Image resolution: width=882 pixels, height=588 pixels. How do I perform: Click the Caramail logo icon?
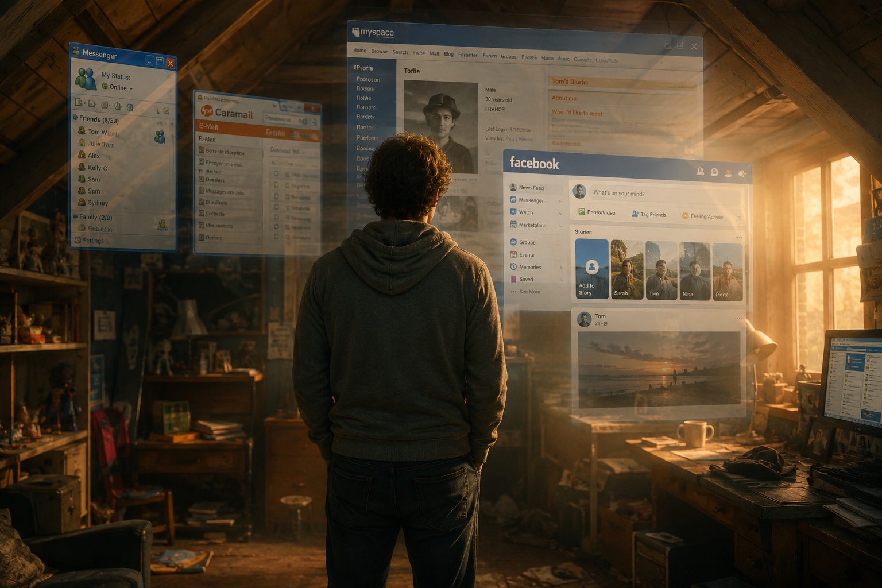[207, 111]
